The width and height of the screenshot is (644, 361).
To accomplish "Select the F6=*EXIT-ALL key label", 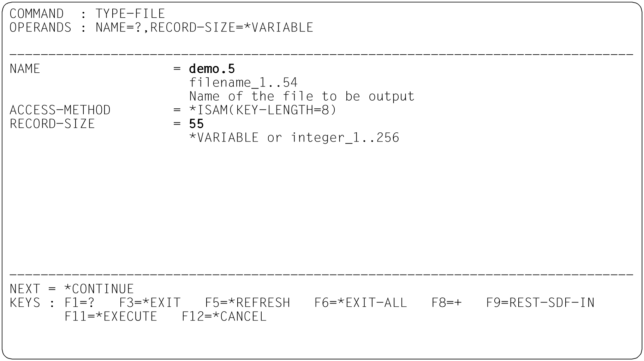I will tap(360, 303).
